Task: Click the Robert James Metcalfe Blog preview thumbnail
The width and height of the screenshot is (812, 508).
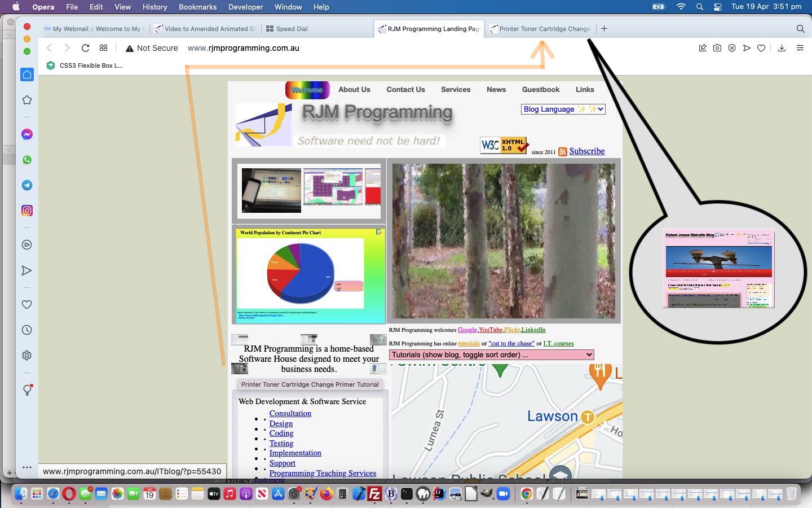Action: 718,269
